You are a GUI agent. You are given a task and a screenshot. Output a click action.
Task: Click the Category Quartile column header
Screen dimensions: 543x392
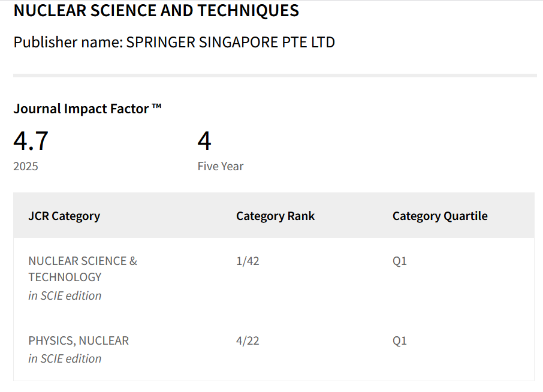click(440, 216)
